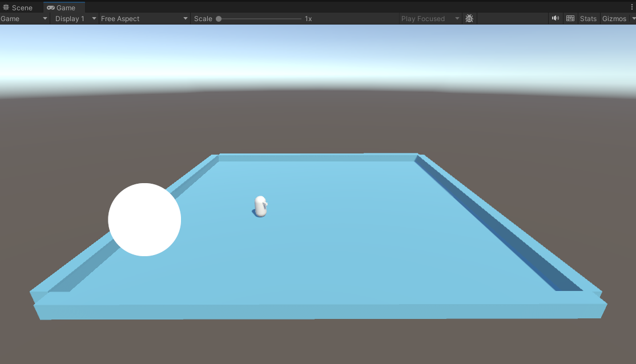
Task: Mute audio with the speaker icon
Action: (556, 18)
